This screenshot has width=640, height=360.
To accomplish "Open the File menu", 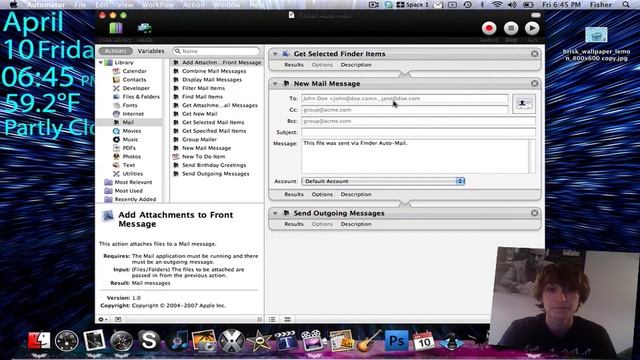I will (80, 4).
